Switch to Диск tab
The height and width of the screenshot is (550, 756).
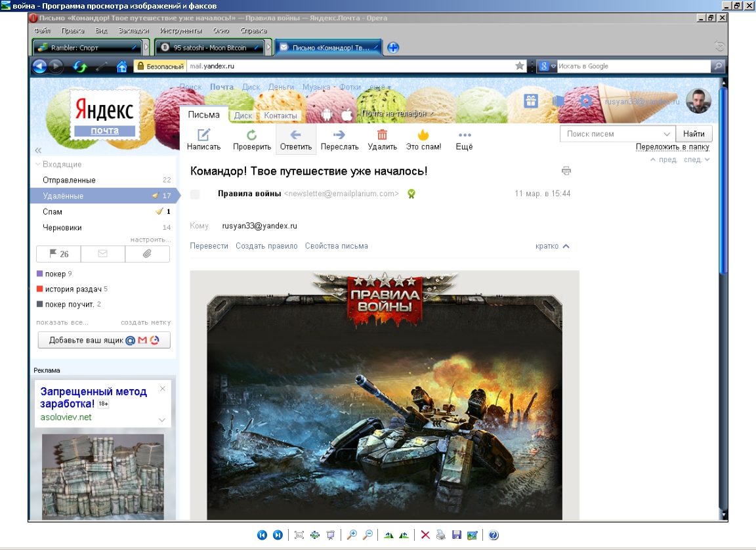[x=243, y=116]
